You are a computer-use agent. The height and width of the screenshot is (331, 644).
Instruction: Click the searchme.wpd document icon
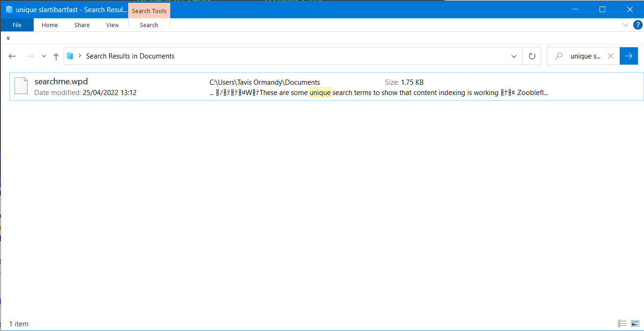click(21, 86)
